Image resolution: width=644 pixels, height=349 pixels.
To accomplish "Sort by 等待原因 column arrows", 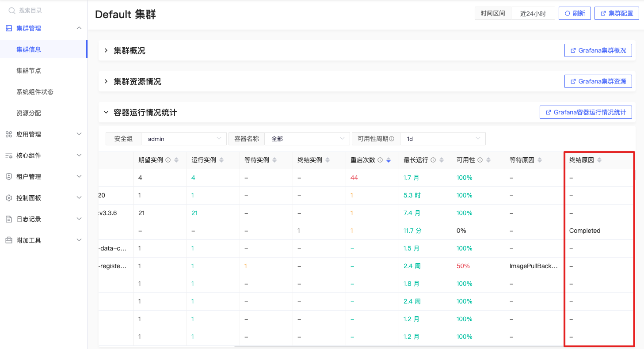I will click(540, 160).
